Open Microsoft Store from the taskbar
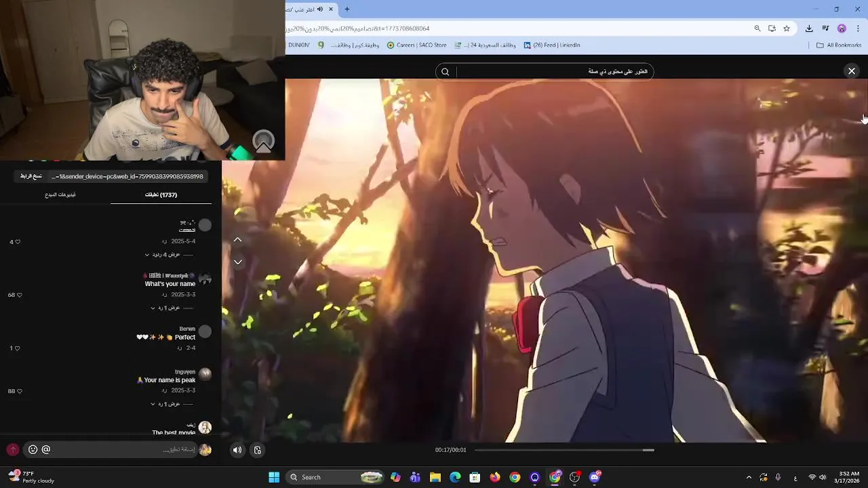The height and width of the screenshot is (488, 868). pyautogui.click(x=475, y=477)
